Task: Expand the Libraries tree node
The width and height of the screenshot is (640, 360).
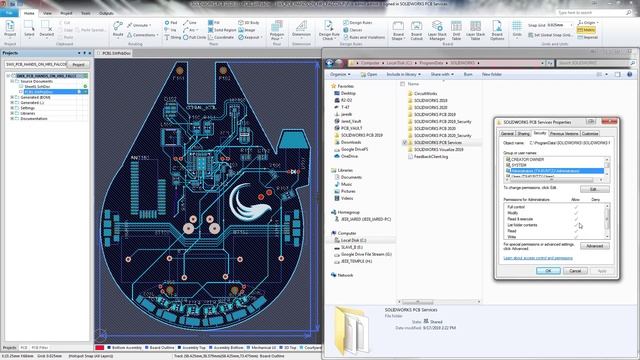Action: coord(12,113)
